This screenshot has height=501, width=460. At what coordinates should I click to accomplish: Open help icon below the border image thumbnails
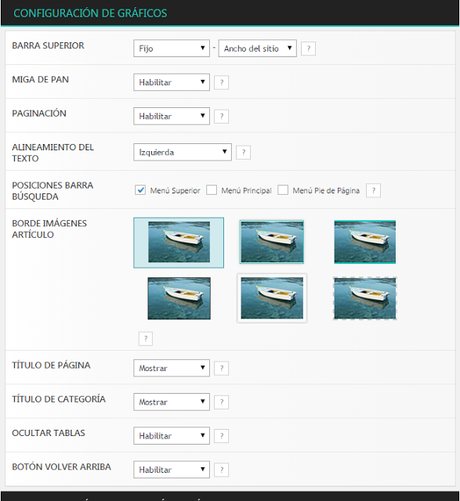[x=145, y=339]
